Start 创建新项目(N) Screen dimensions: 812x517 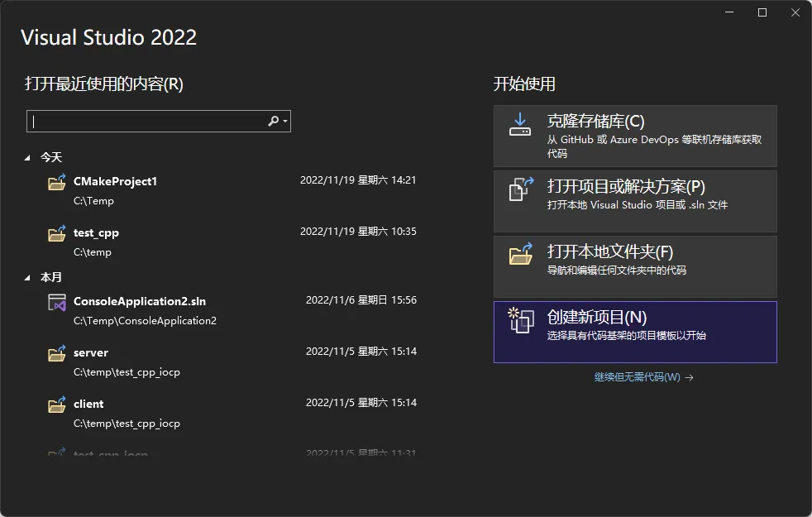635,332
